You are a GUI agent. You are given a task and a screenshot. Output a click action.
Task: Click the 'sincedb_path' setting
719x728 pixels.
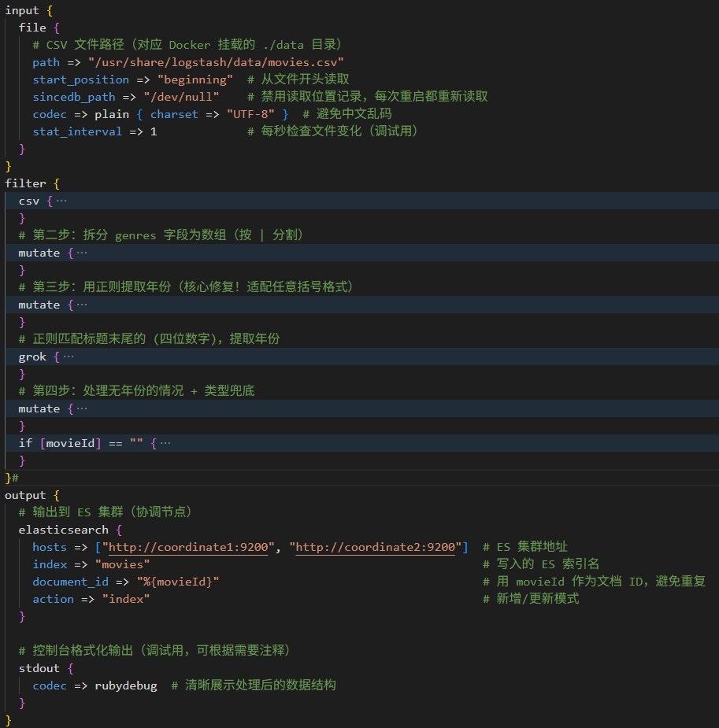74,97
